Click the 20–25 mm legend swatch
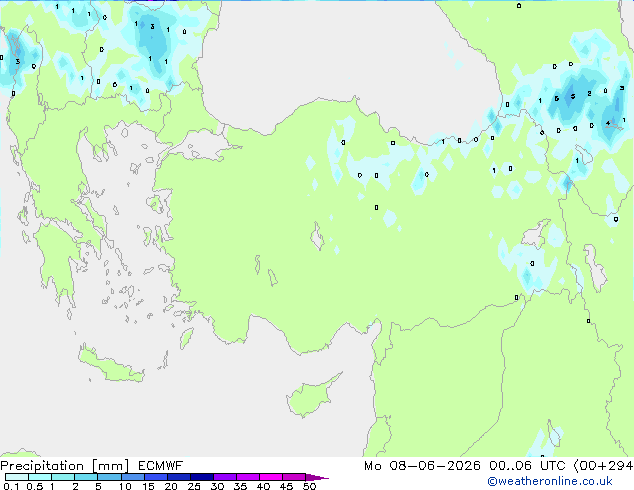The width and height of the screenshot is (634, 490). coord(178,477)
